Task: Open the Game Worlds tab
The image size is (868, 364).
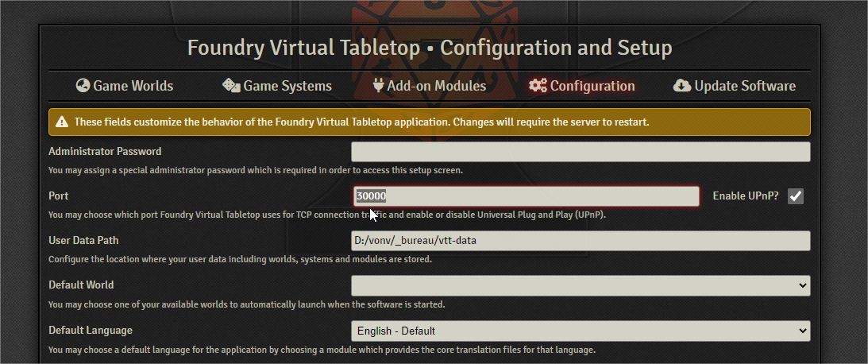Action: point(125,86)
